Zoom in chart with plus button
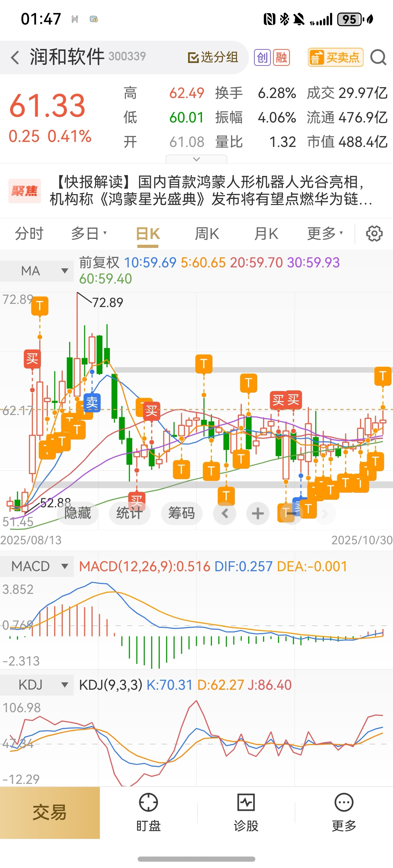This screenshot has width=393, height=868. (x=258, y=513)
